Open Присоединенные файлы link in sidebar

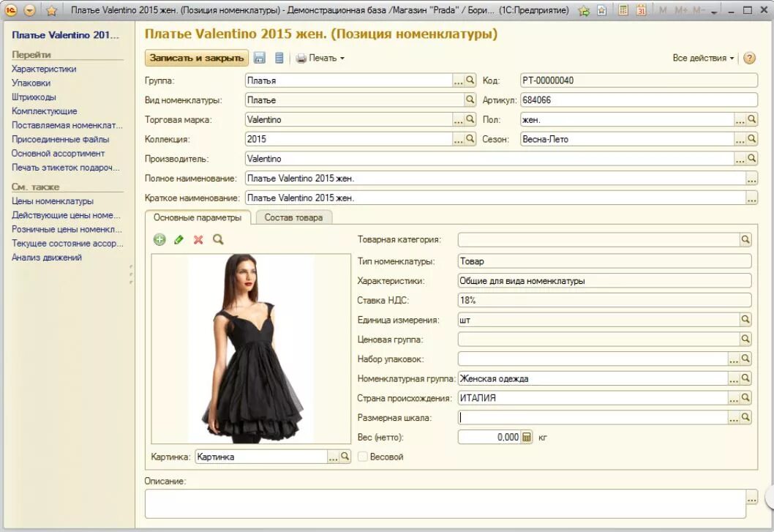tap(60, 139)
